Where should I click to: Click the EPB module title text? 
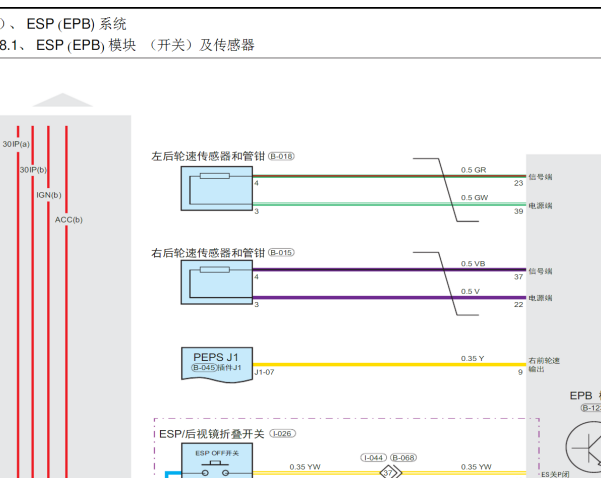click(x=585, y=396)
